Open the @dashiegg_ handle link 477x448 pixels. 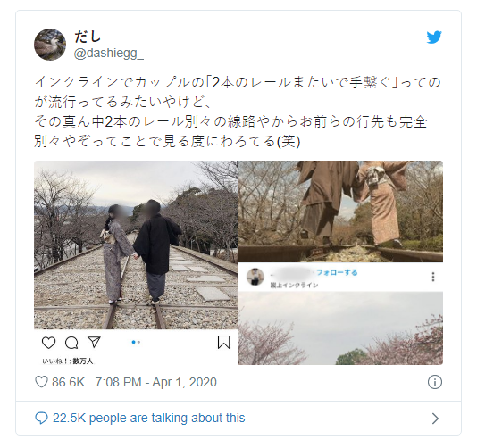click(109, 54)
